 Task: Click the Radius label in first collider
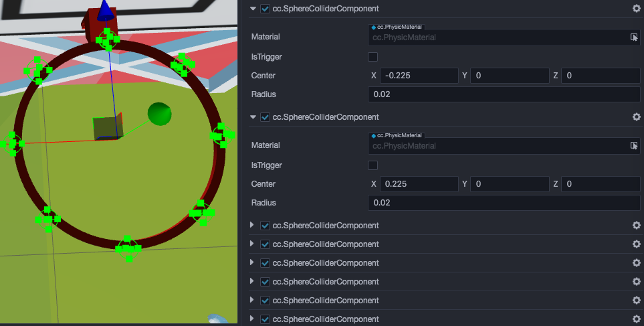(263, 94)
